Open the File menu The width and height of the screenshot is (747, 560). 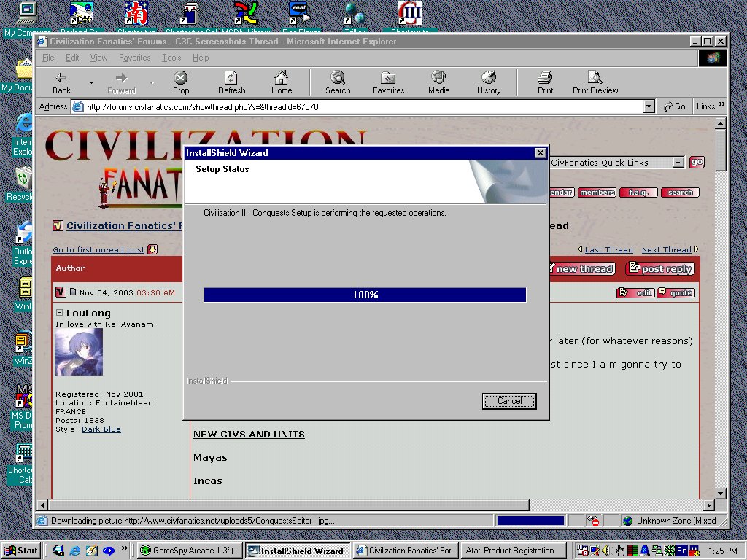48,58
